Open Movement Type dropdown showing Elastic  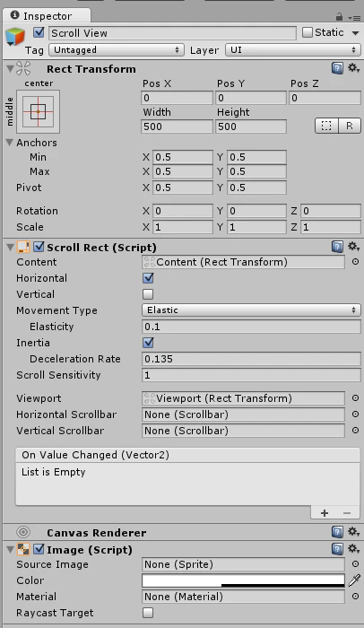[x=251, y=310]
